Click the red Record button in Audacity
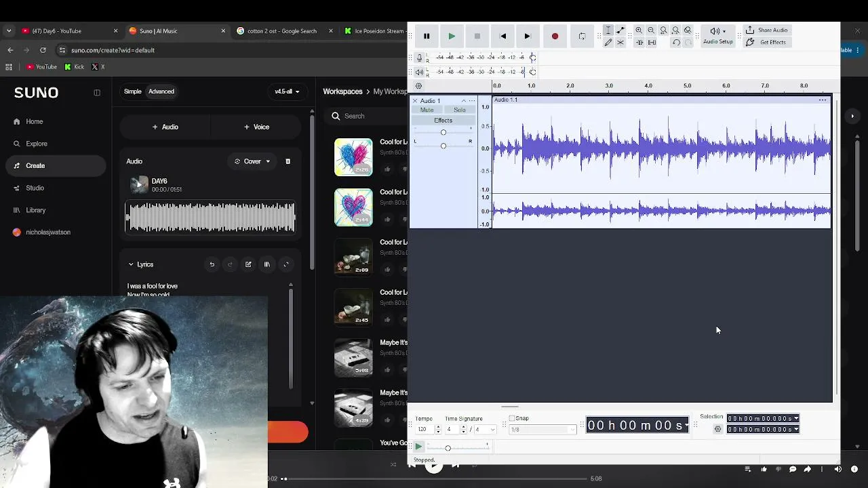This screenshot has width=868, height=488. pos(555,37)
